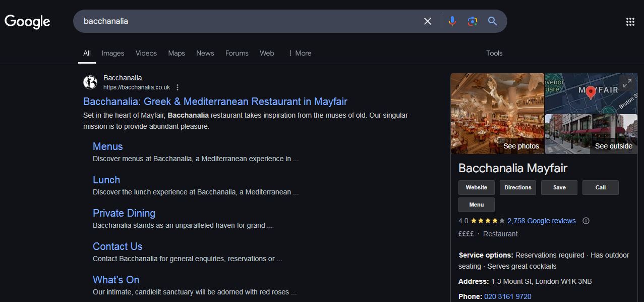
Task: Open the Mayfair map thumbnail
Action: [x=592, y=93]
